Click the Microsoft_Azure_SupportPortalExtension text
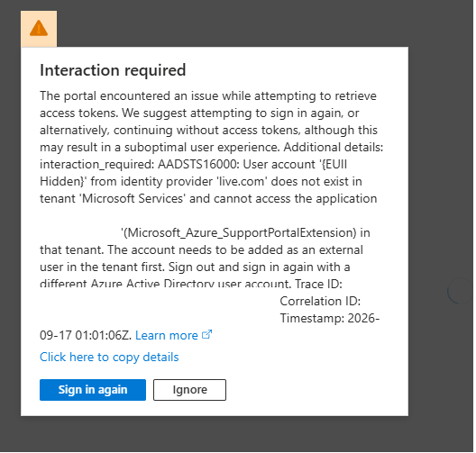 [x=239, y=233]
